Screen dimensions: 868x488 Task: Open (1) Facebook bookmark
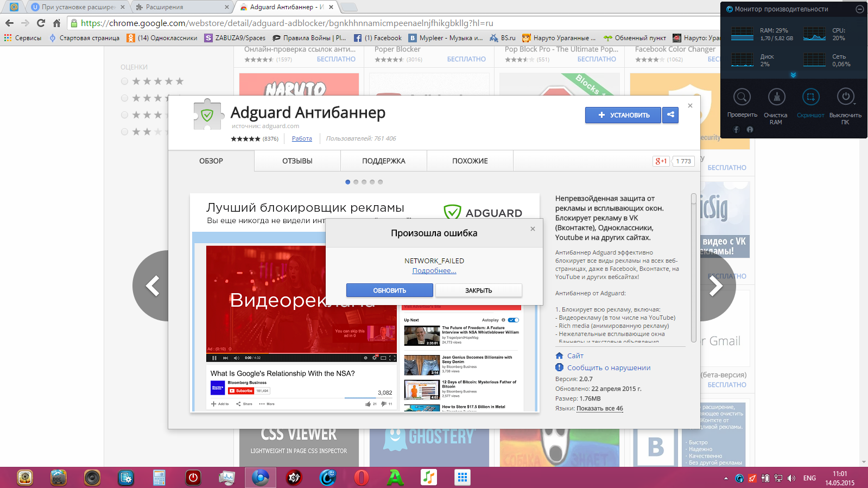(x=378, y=38)
